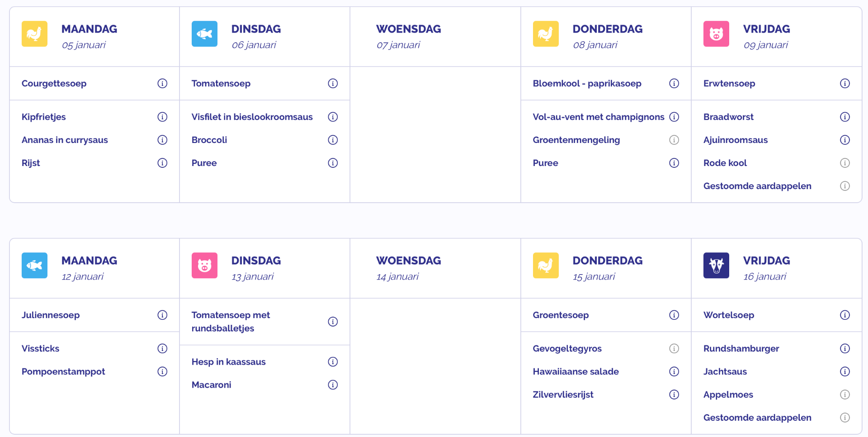868x437 pixels.
Task: Click the info icon next to Macaroni
Action: click(333, 385)
